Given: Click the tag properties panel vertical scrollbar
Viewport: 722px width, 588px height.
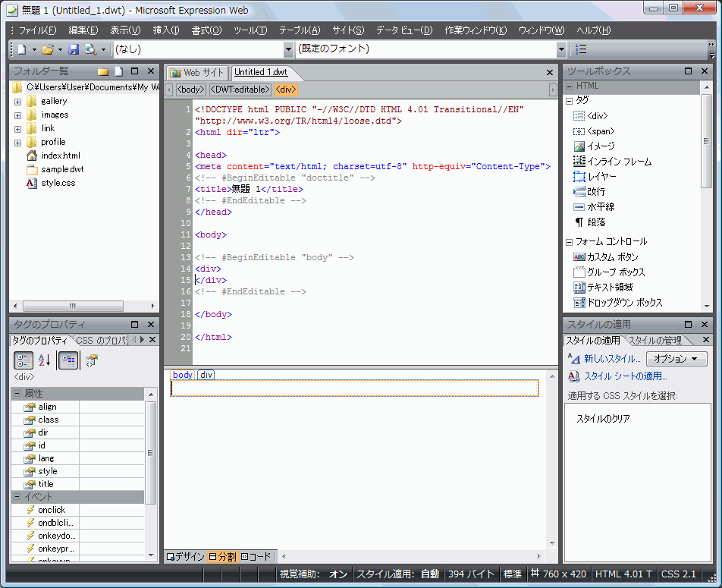Looking at the screenshot, I should 150,451.
